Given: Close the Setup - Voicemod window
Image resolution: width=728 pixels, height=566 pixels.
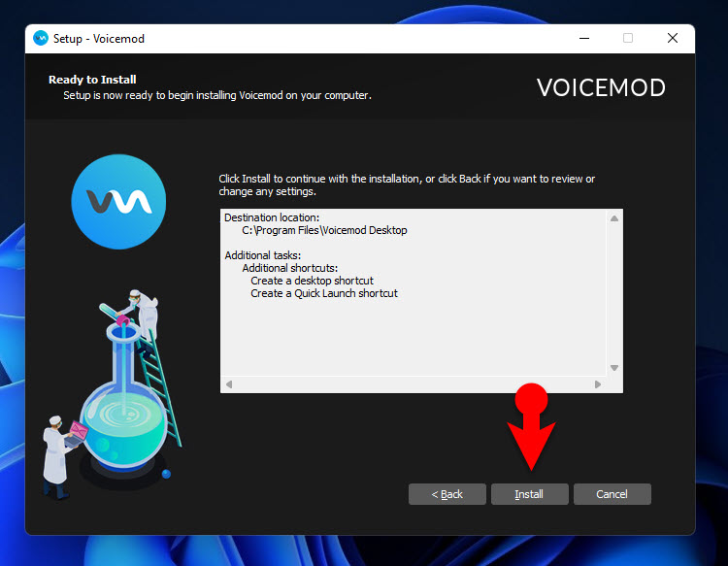Looking at the screenshot, I should 673,38.
